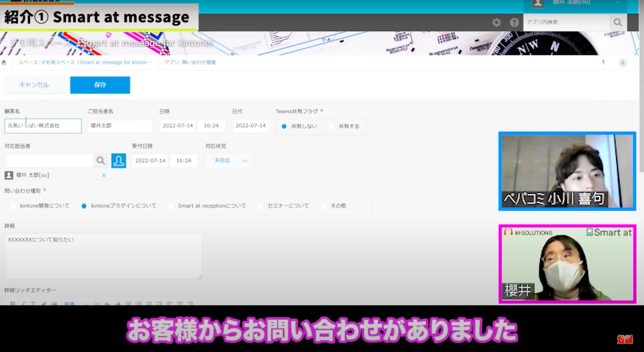This screenshot has height=352, width=644.
Task: Open the info icon in breadcrumb bar
Action: [623, 63]
